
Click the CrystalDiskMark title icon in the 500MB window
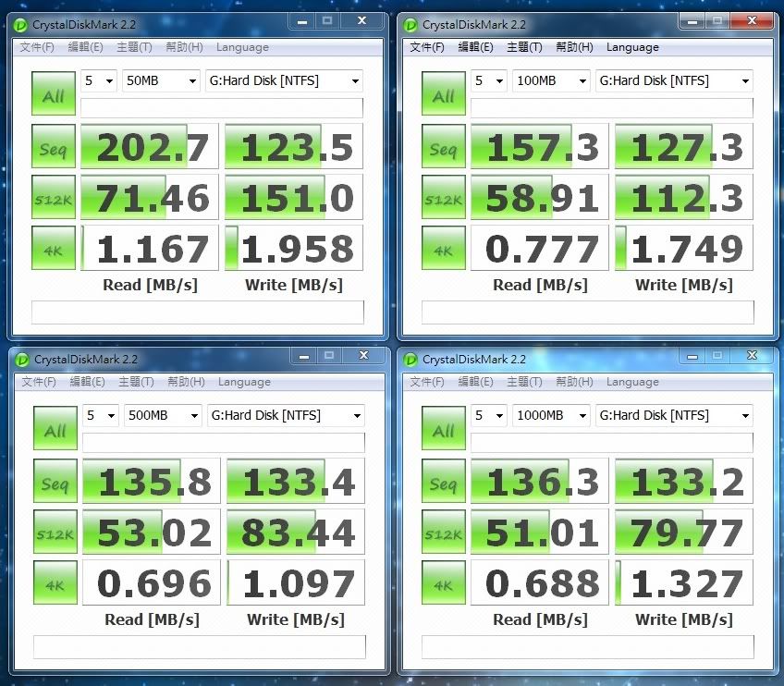tap(22, 360)
